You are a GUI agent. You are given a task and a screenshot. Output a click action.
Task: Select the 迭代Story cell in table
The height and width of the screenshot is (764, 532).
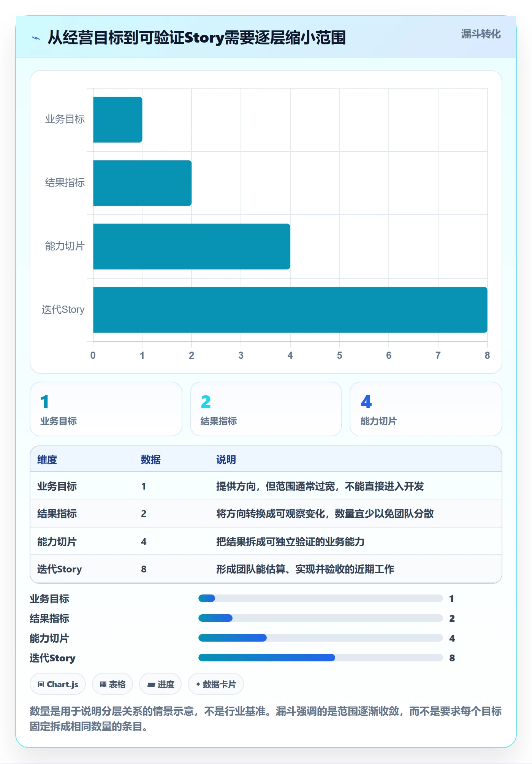[x=60, y=569]
